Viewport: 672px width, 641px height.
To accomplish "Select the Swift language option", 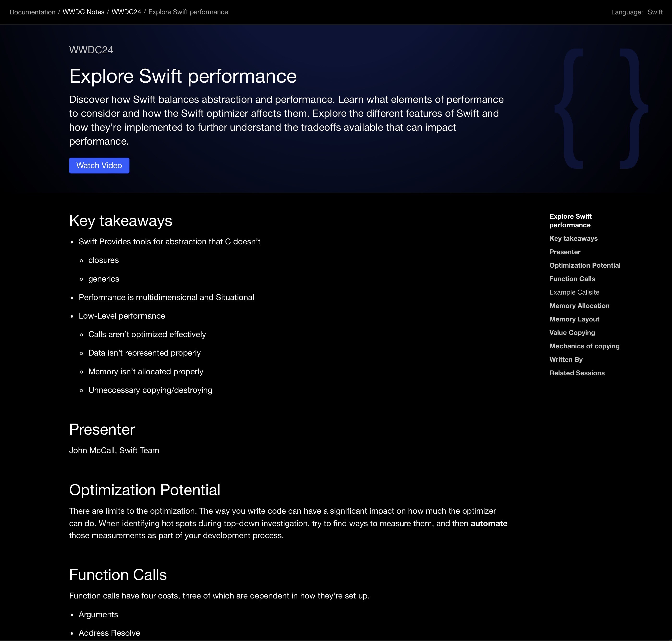I will pyautogui.click(x=655, y=12).
